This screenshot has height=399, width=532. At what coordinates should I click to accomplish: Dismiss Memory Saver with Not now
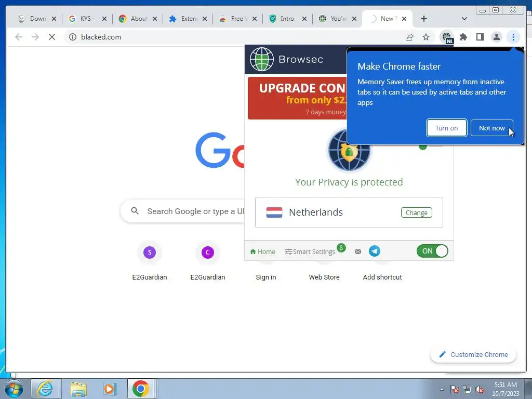pos(491,128)
